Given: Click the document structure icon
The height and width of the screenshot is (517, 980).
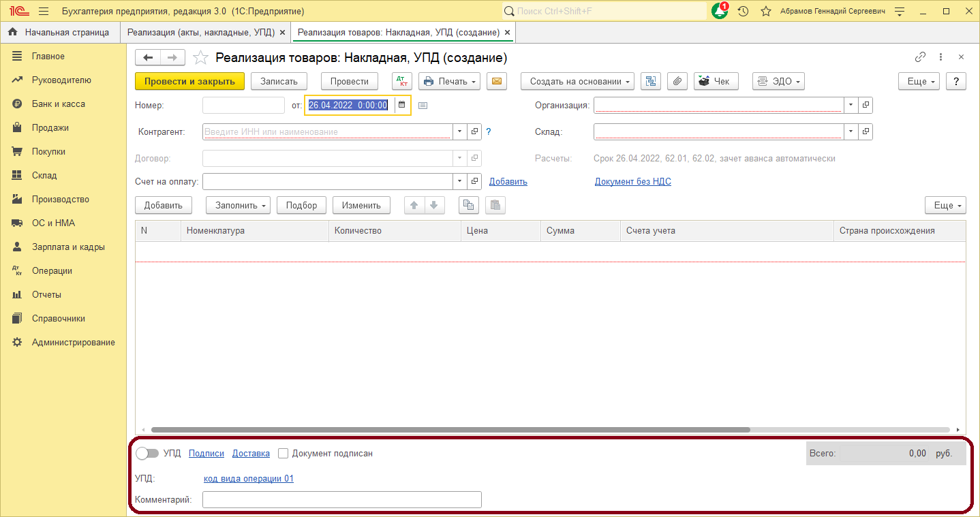Looking at the screenshot, I should (x=649, y=80).
